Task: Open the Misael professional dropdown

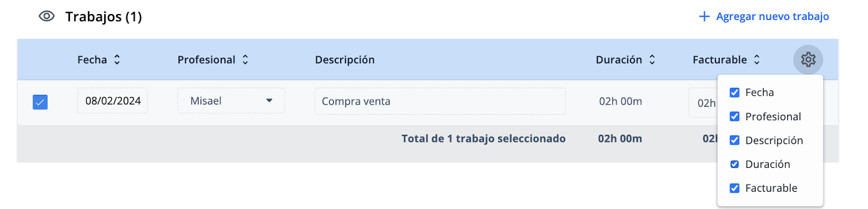Action: pos(231,101)
